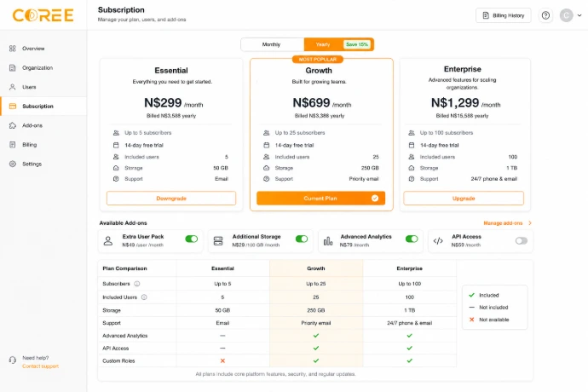Click the Essential subscribers icon

click(x=116, y=133)
